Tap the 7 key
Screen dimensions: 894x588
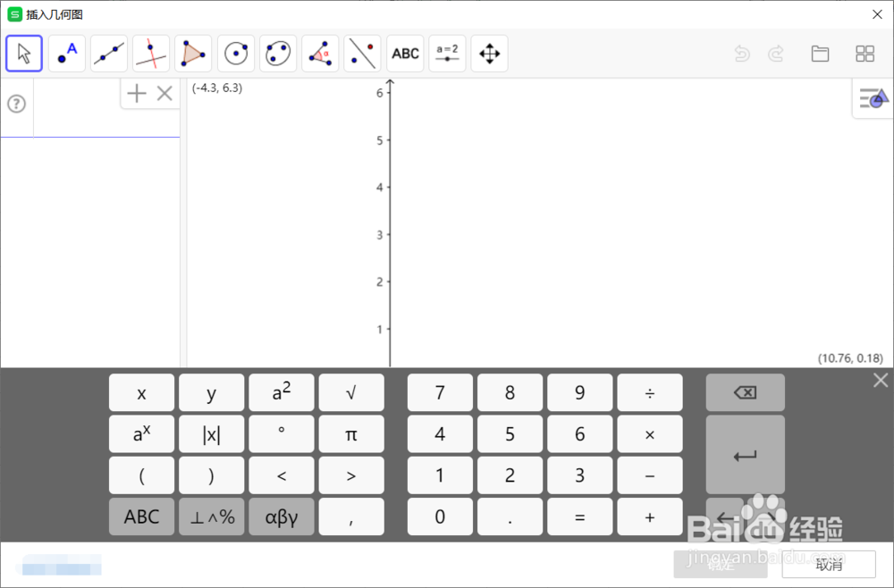coord(440,392)
